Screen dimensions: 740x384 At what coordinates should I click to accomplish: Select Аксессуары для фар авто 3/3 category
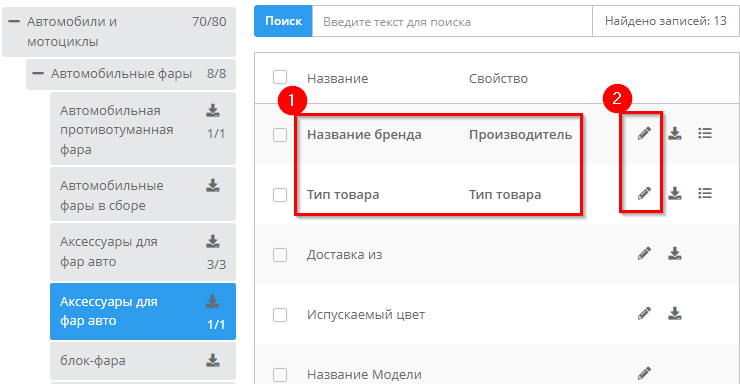click(143, 252)
